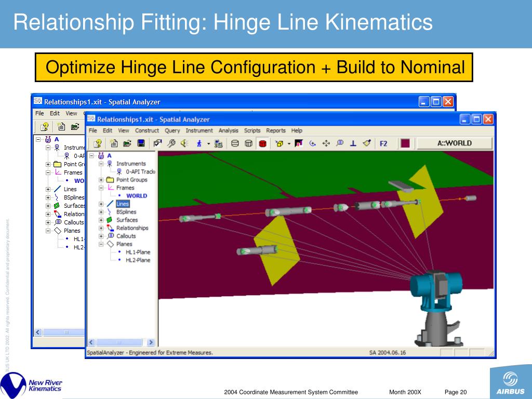Expand the selected Lines node
The width and height of the screenshot is (532, 399).
click(101, 204)
